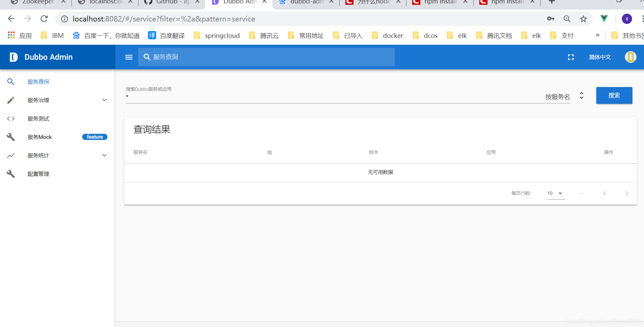
Task: Open the 常用地址 bookmark folder
Action: (306, 35)
